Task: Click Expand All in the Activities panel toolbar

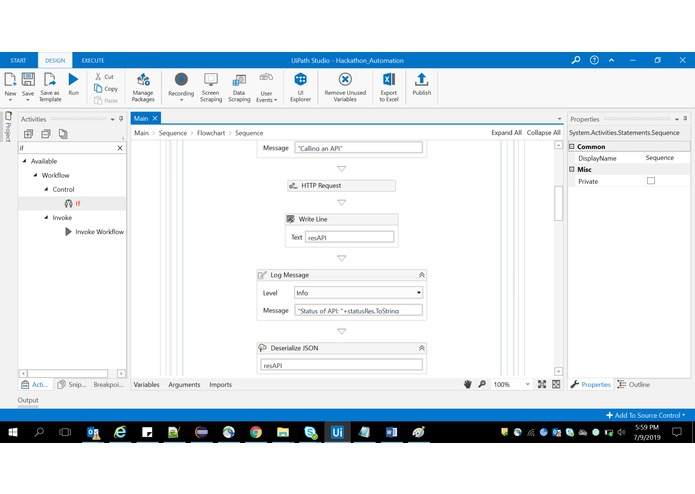Action: (28, 134)
